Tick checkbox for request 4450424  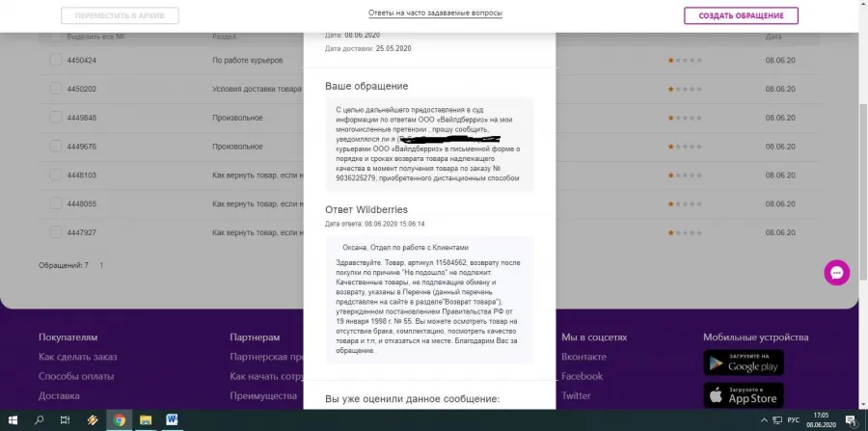coord(55,60)
